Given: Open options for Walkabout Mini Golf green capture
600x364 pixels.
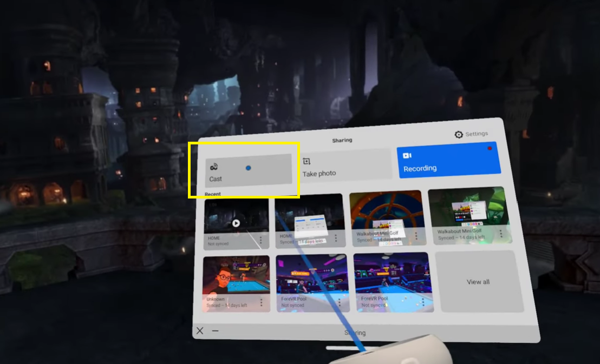Looking at the screenshot, I should point(501,233).
